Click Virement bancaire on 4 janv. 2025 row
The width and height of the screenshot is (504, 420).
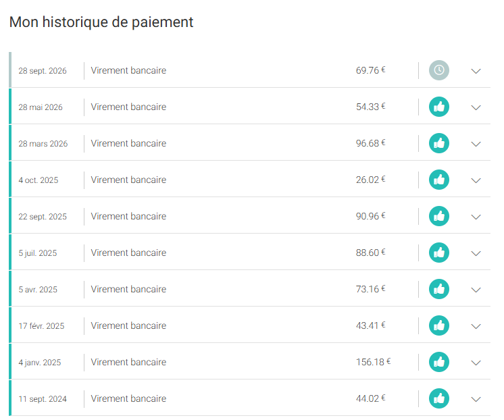tap(128, 362)
